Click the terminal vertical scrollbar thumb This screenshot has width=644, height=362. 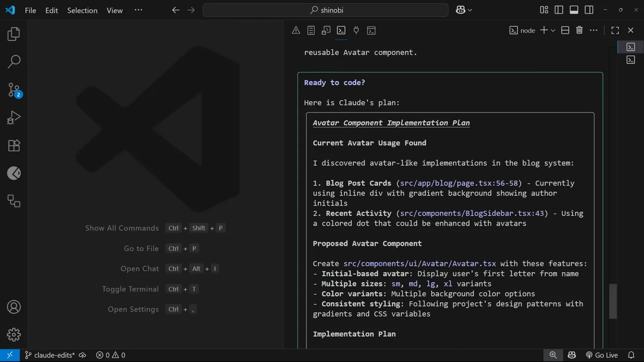pyautogui.click(x=613, y=301)
